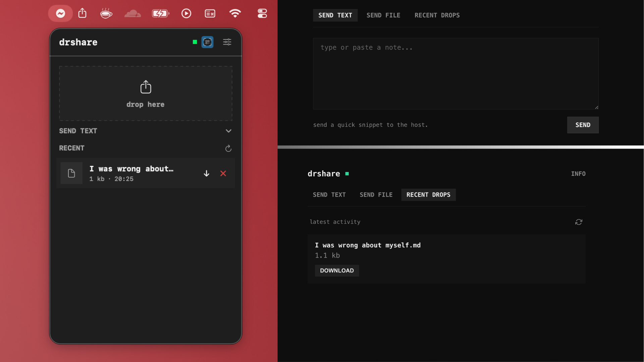Click green status indicator in popup header
Viewport: 644px width, 362px height.
point(195,42)
